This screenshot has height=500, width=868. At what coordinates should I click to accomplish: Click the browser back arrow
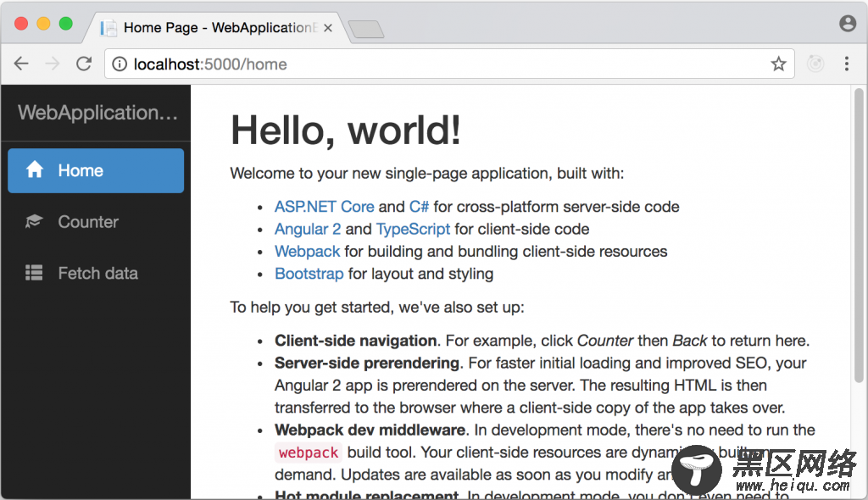pos(21,64)
